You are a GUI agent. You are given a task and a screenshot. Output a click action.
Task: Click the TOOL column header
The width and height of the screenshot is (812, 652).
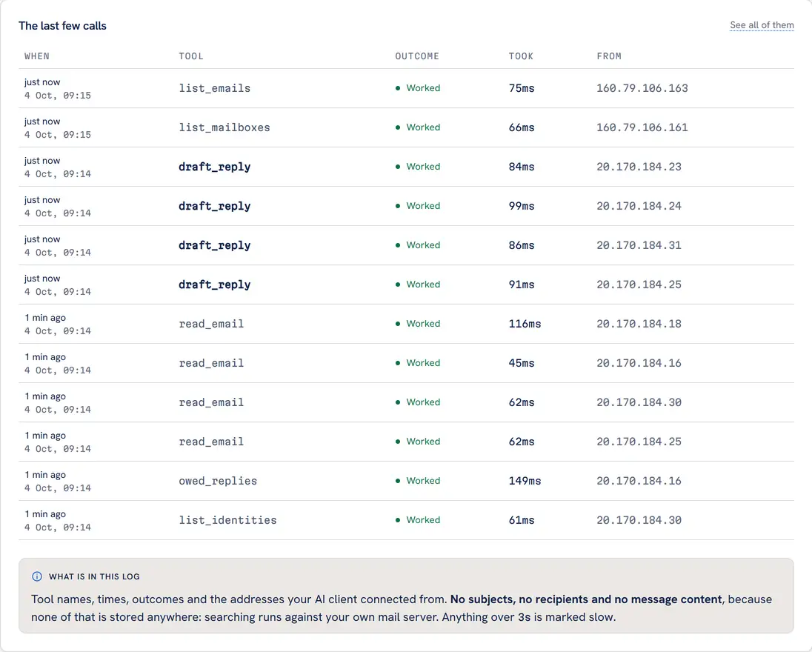pos(191,56)
